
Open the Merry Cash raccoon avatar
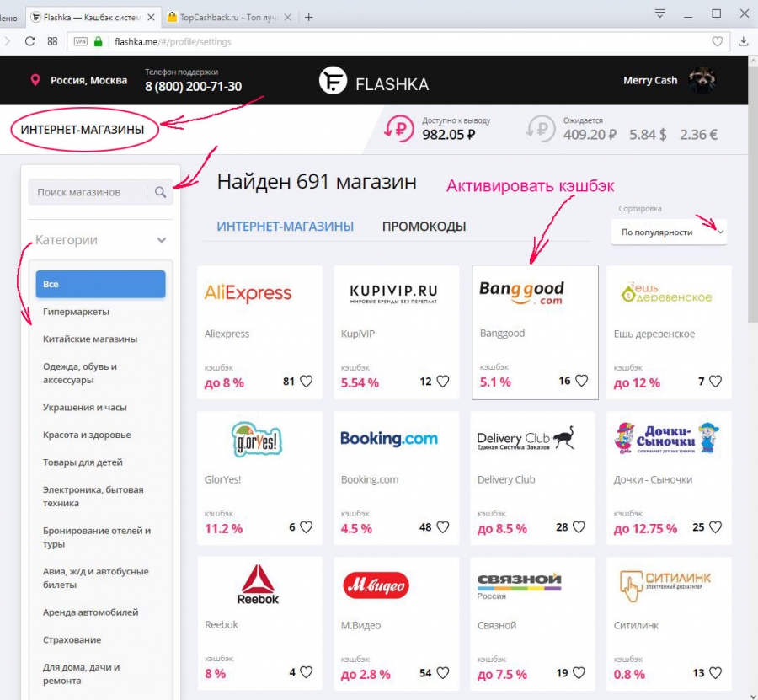pyautogui.click(x=702, y=80)
